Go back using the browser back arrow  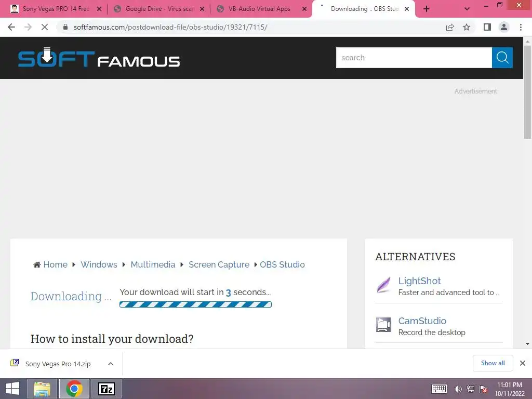[x=11, y=27]
